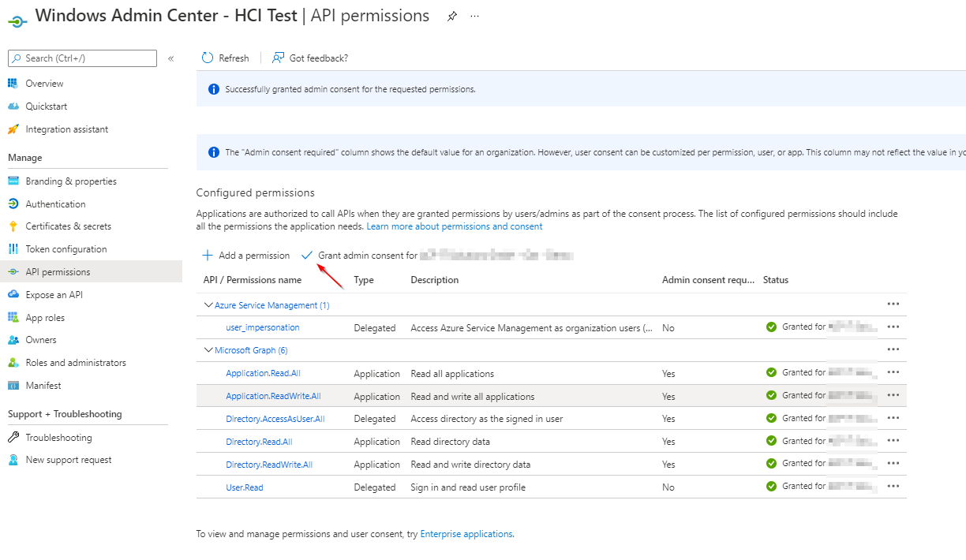Click the Troubleshooting wrench icon
This screenshot has width=966, height=560.
13,438
